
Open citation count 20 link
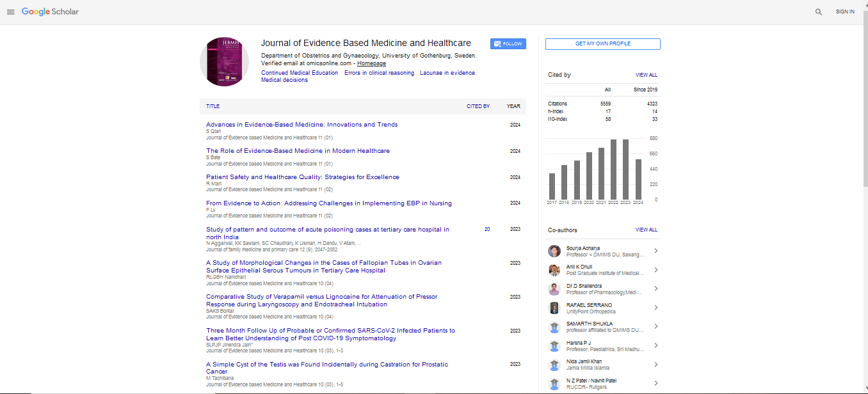(x=487, y=229)
